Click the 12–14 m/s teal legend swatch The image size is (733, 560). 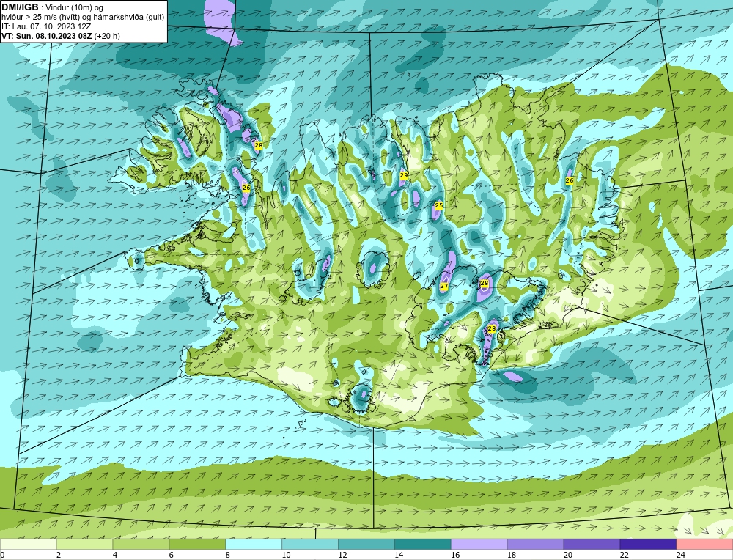tap(366, 545)
